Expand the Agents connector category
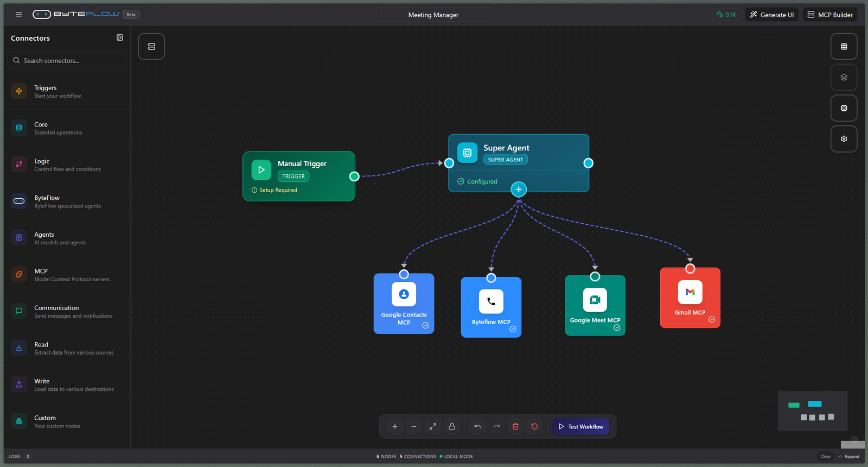The image size is (868, 467). [67, 238]
